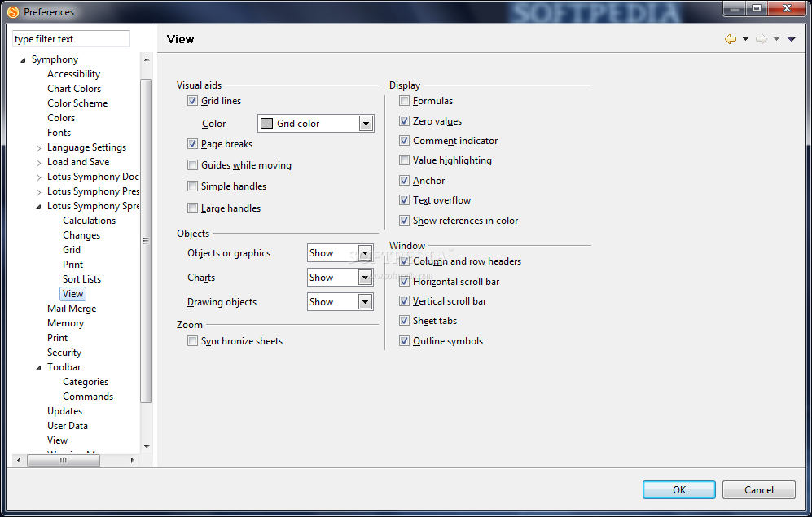Collapse Lotus Symphony Spreadsheets node
The image size is (812, 517).
pos(38,207)
